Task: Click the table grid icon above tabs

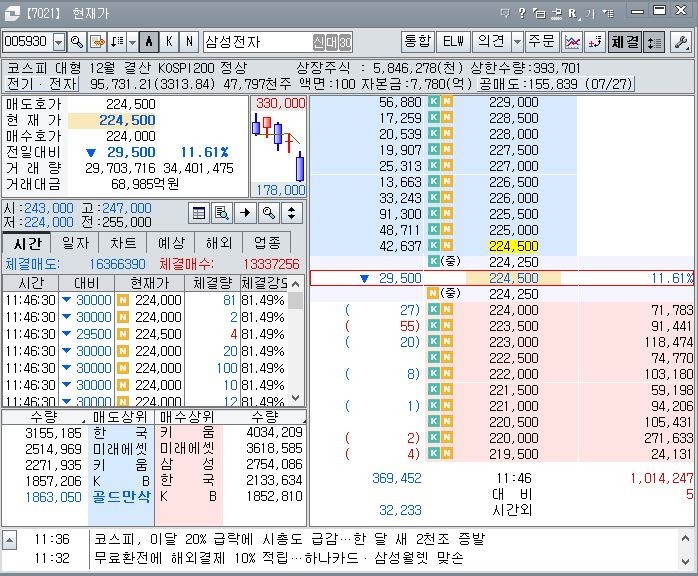Action: (x=199, y=213)
